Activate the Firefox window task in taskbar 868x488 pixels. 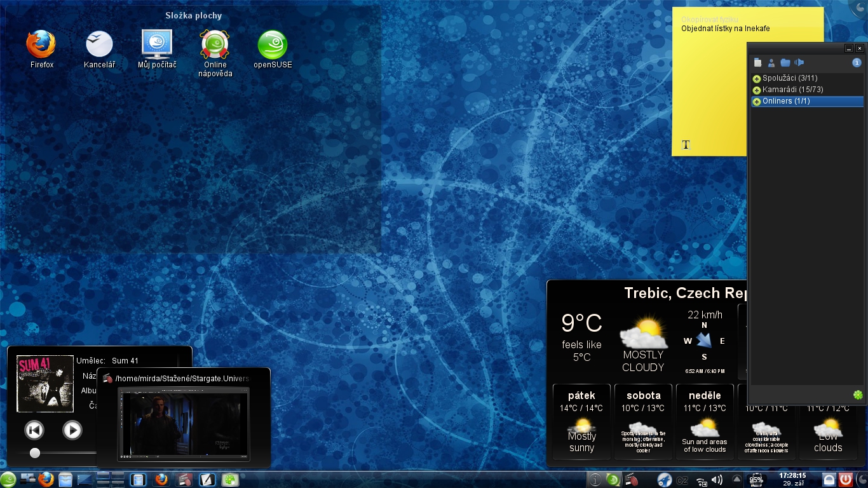click(x=161, y=480)
